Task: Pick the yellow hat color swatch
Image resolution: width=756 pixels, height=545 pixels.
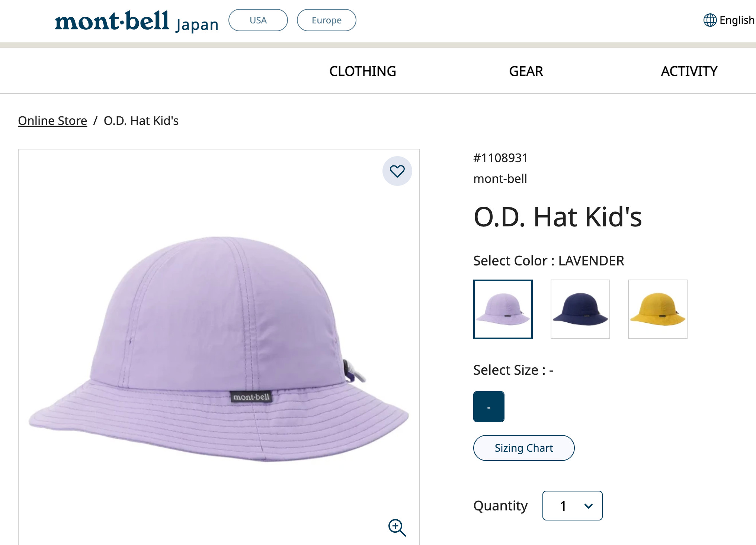Action: point(657,309)
